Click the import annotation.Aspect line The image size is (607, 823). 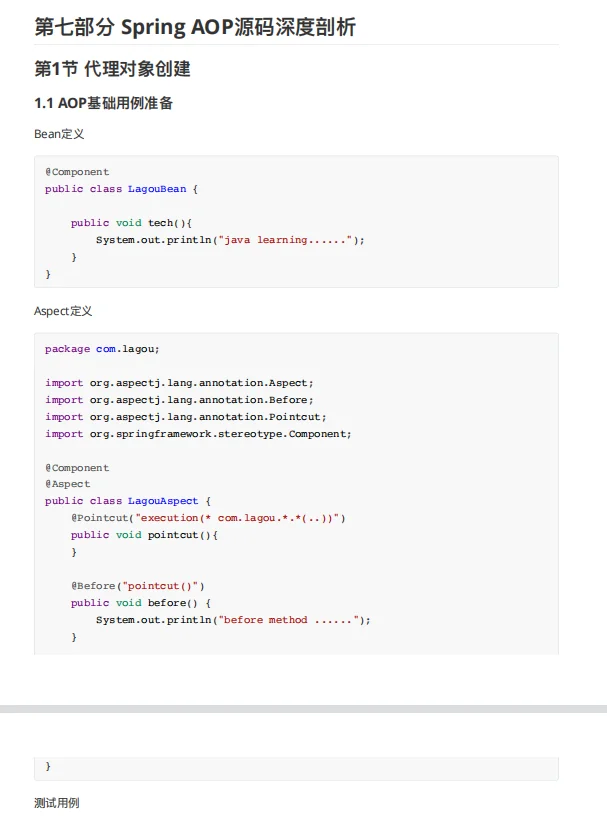coord(179,383)
